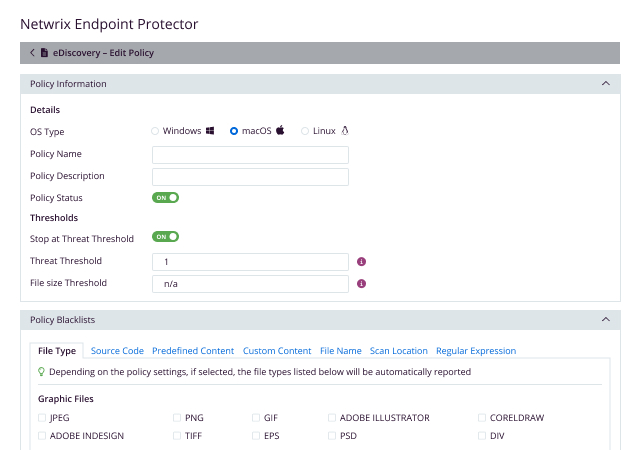Check the PNG file type box

[177, 417]
